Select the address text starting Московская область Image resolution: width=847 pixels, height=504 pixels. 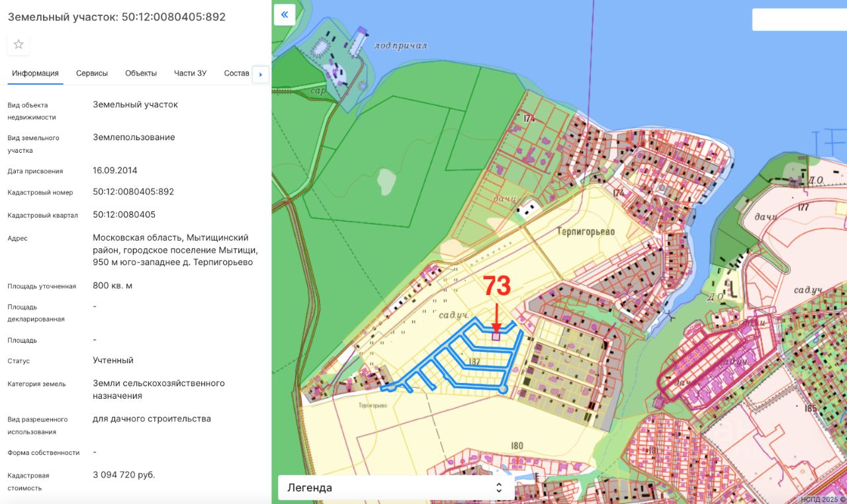[x=175, y=250]
